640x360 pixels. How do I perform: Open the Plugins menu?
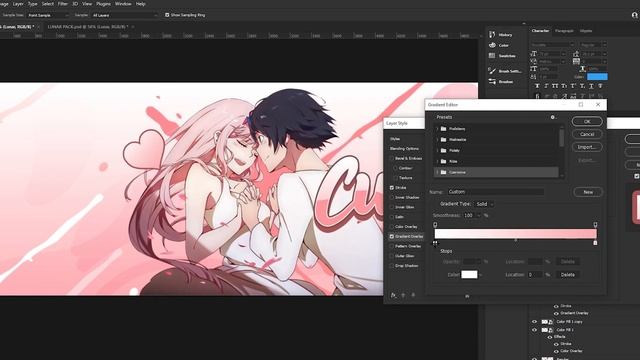103,4
